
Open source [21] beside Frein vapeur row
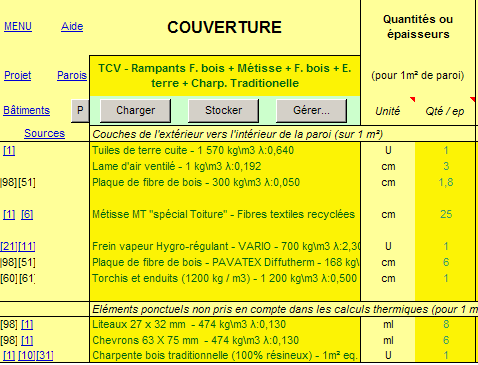(x=9, y=246)
